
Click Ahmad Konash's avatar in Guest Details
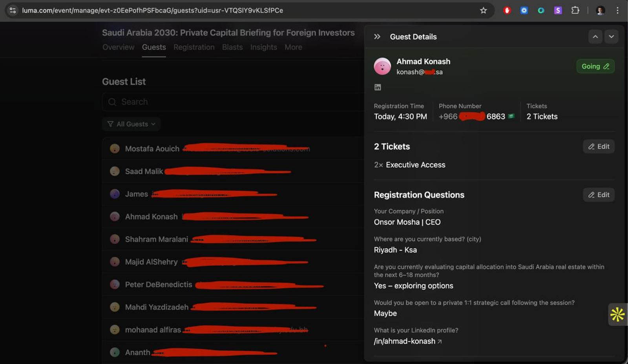[382, 66]
